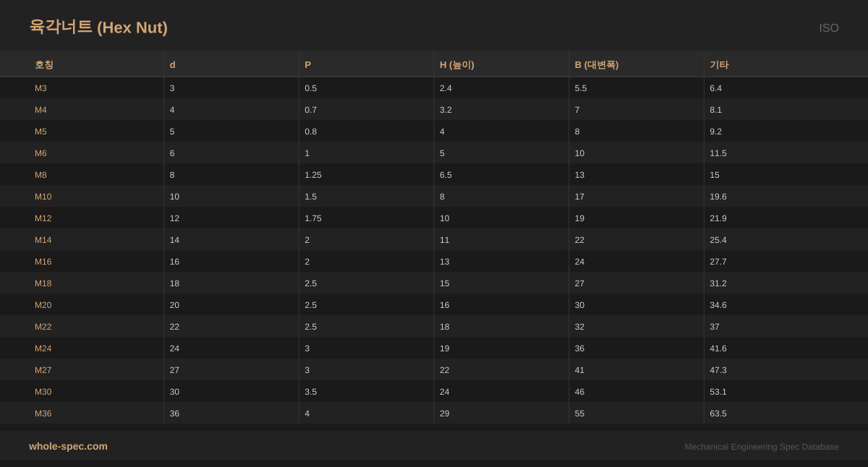This screenshot has width=868, height=467.
Task: Select the M12 row label
Action: [43, 218]
